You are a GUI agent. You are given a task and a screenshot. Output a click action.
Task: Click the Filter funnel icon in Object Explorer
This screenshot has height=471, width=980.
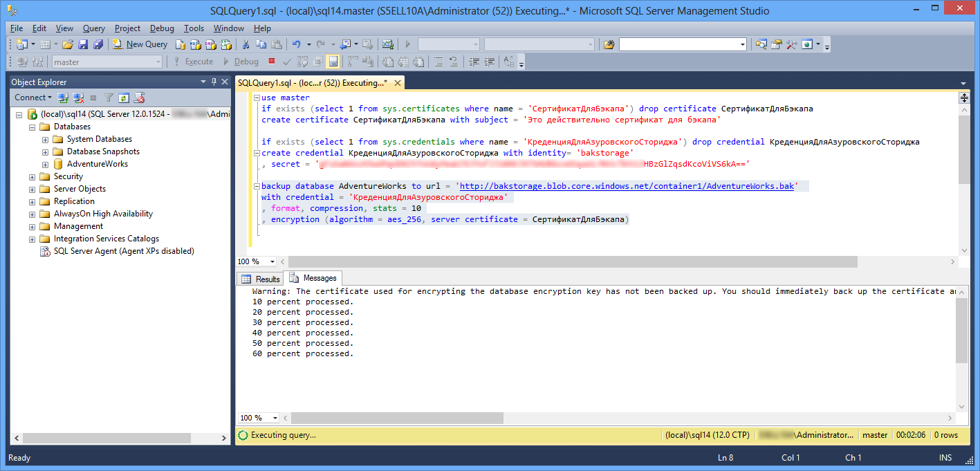pos(109,98)
